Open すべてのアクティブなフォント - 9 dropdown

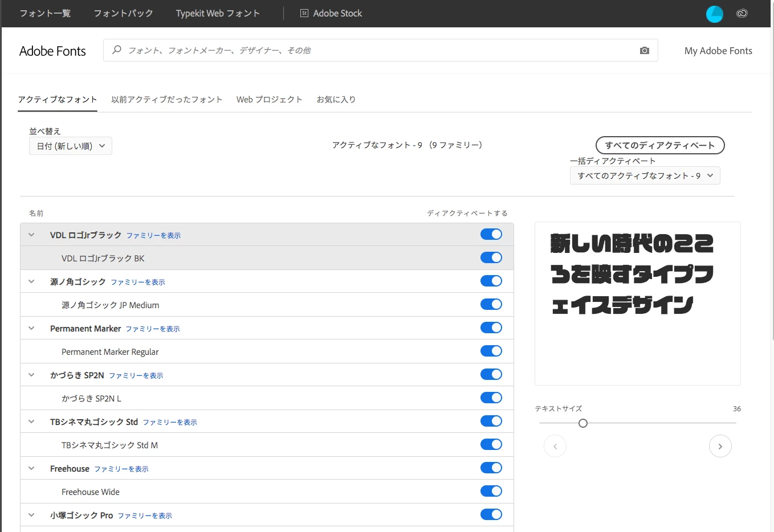pos(645,175)
